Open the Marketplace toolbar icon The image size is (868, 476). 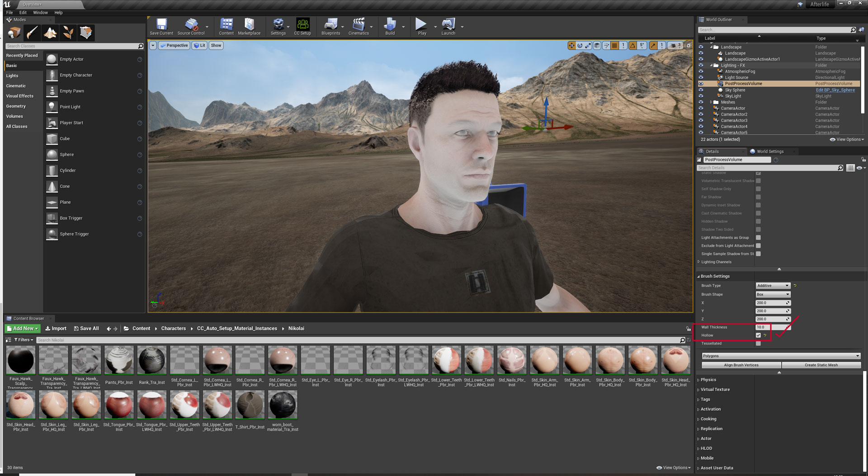pos(249,27)
